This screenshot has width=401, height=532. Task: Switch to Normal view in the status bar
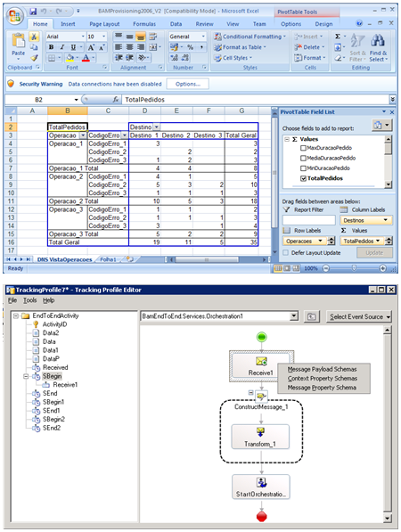click(x=278, y=268)
